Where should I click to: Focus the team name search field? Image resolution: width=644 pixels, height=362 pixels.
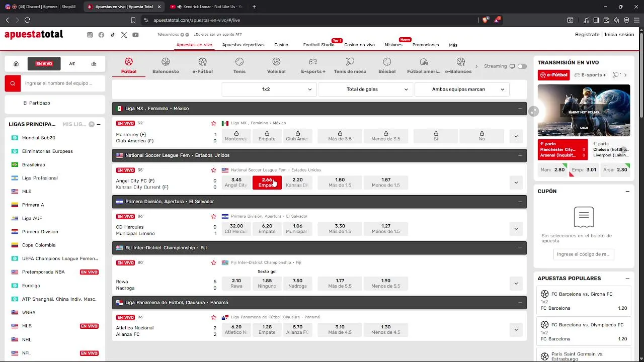click(63, 83)
